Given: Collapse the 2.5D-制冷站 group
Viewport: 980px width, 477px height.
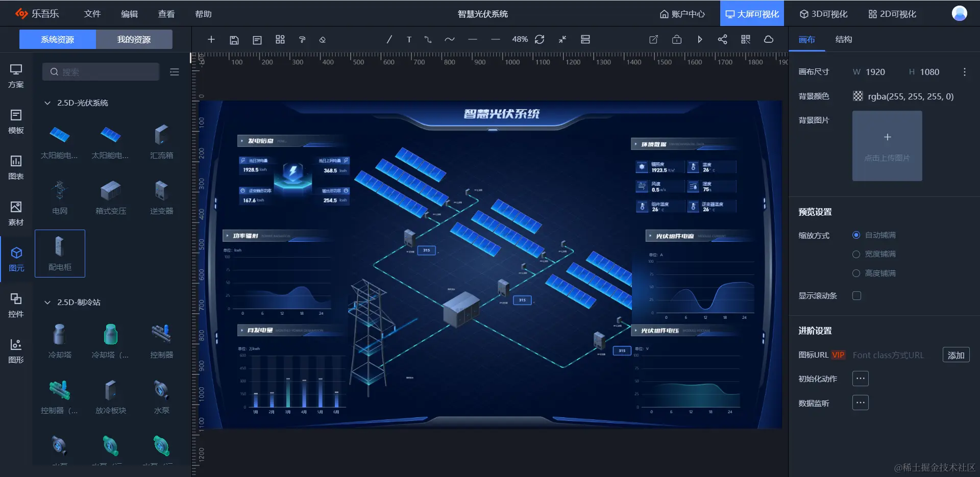Looking at the screenshot, I should pos(47,303).
